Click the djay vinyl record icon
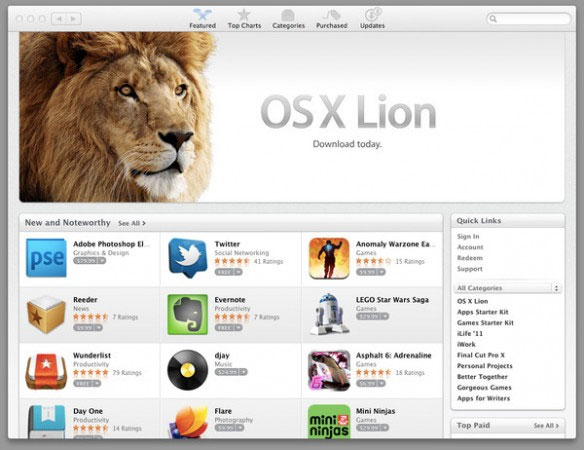 click(187, 370)
